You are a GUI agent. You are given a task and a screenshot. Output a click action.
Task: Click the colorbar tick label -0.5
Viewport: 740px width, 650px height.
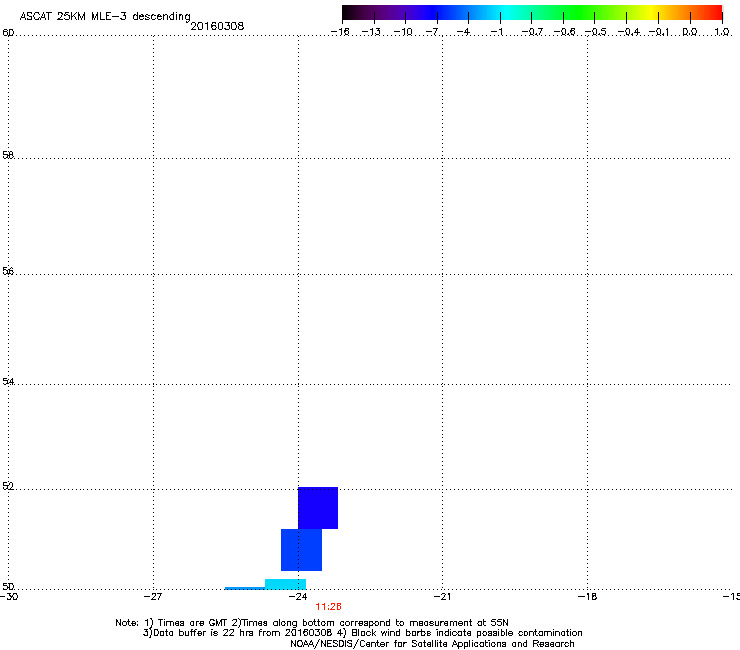(596, 32)
